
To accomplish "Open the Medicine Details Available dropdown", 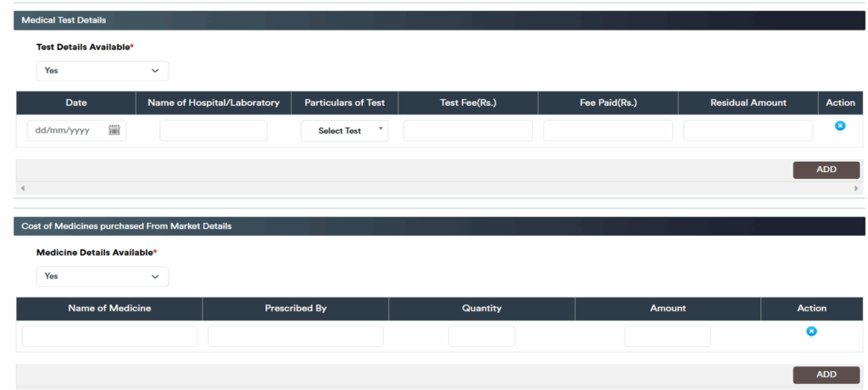I will click(x=102, y=276).
